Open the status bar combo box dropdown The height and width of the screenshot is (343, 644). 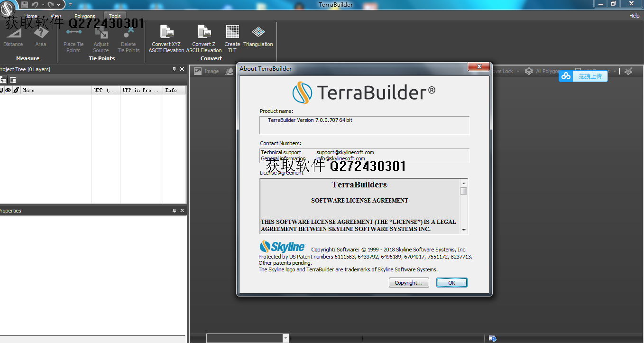point(285,338)
